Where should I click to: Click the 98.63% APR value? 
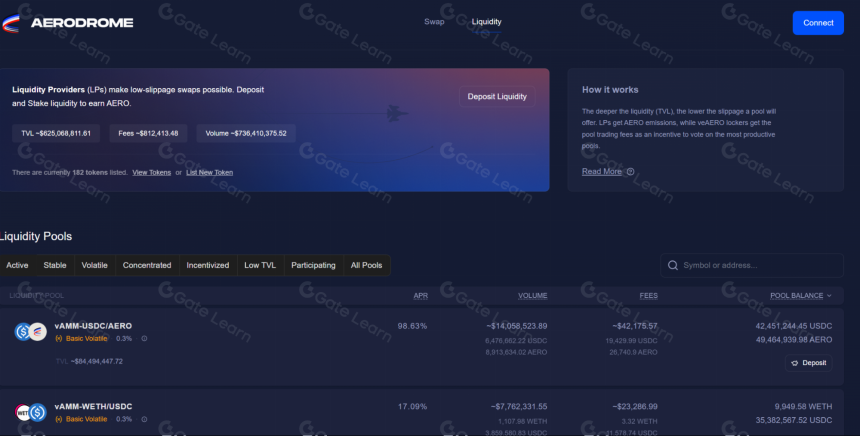coord(412,326)
